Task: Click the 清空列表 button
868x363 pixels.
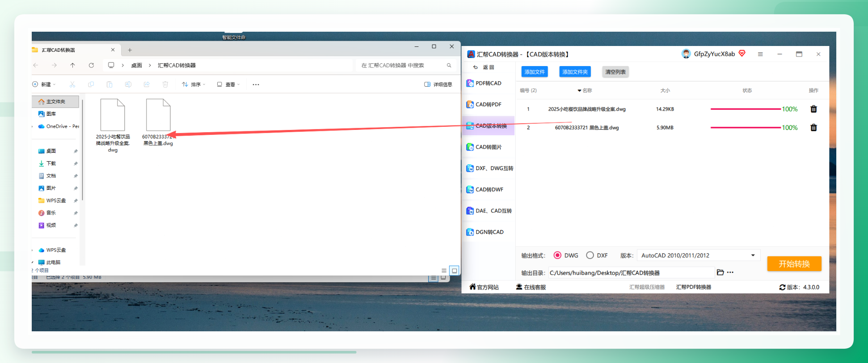Action: tap(615, 72)
